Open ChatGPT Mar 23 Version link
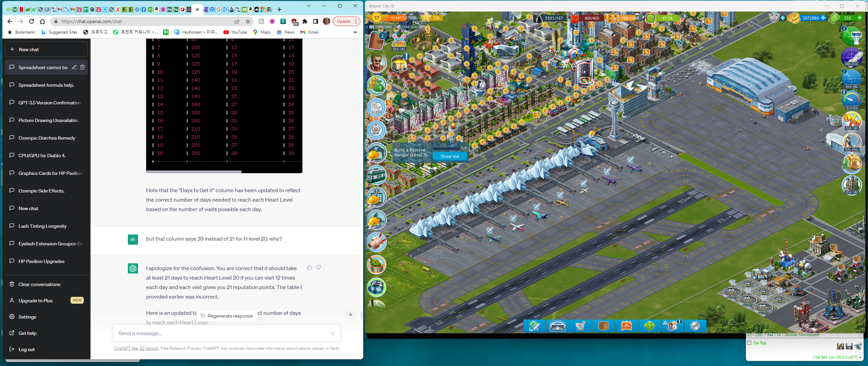The width and height of the screenshot is (868, 366). click(136, 348)
